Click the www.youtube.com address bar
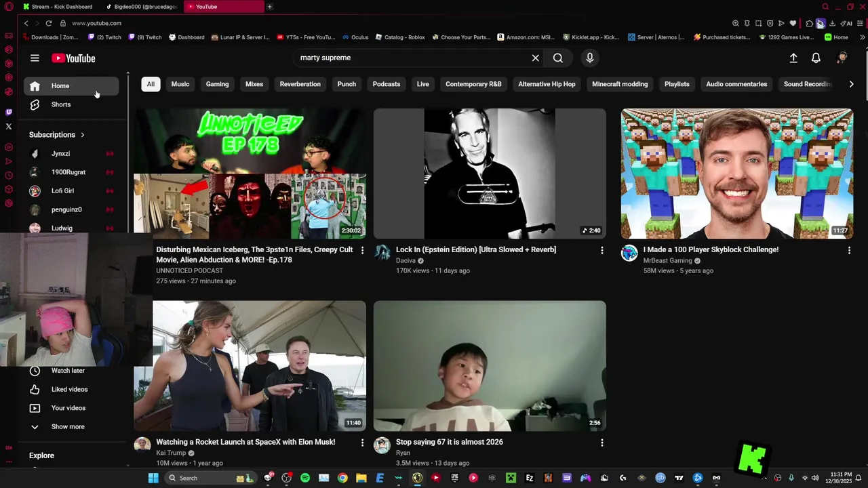 [96, 23]
